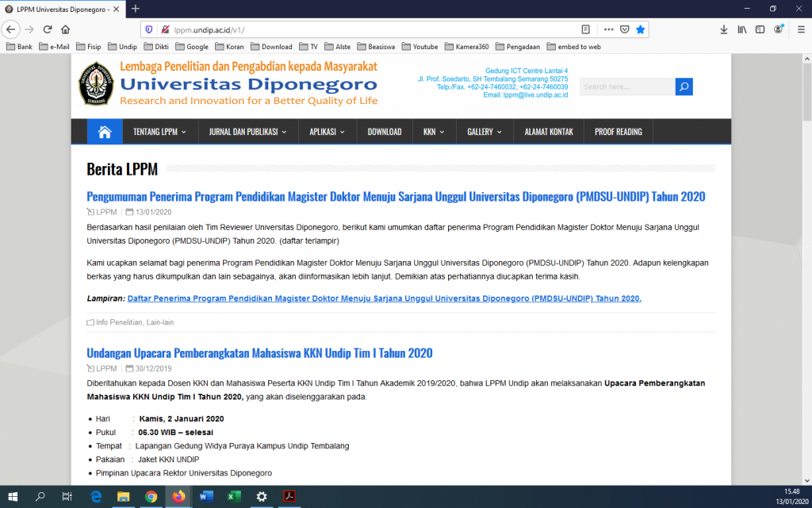Click the tracking protection shield icon
Screen dimensions: 812x508
(x=149, y=29)
